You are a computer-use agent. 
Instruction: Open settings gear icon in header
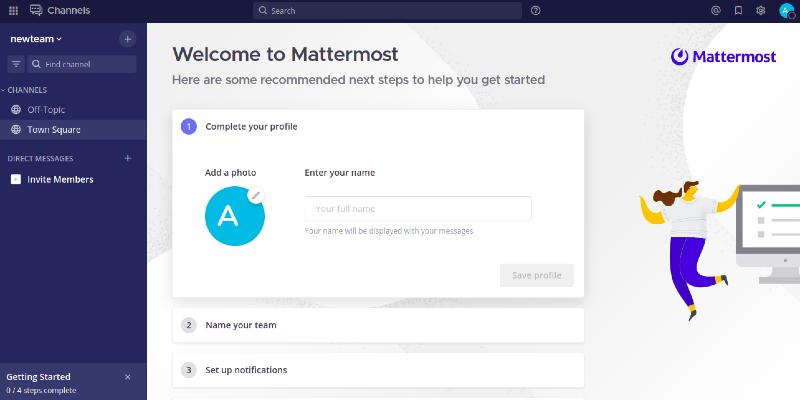(761, 10)
